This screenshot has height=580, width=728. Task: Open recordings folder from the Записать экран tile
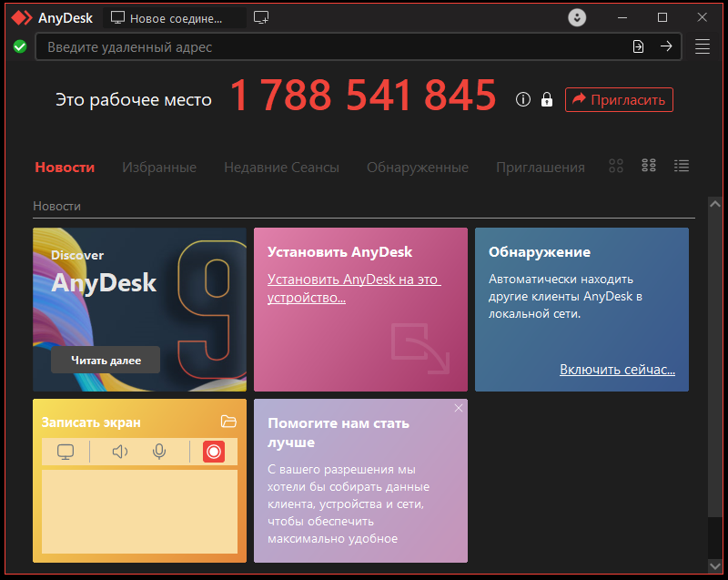[229, 422]
